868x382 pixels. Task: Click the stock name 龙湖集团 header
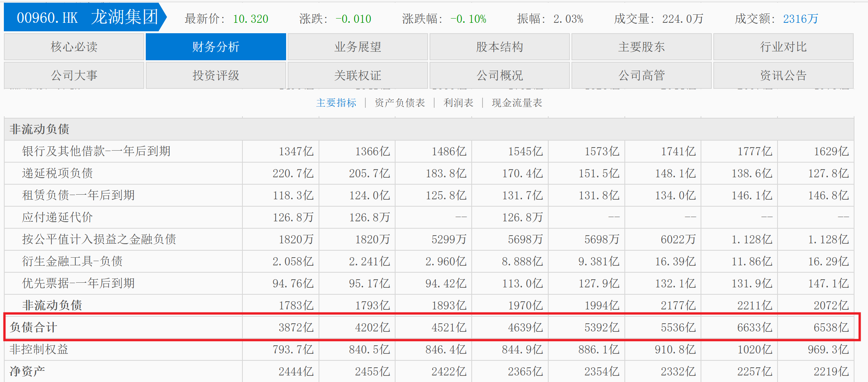coord(124,17)
